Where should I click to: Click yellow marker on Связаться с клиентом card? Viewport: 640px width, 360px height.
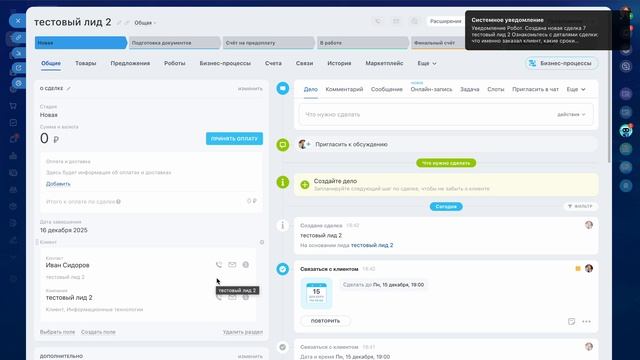[x=578, y=269]
